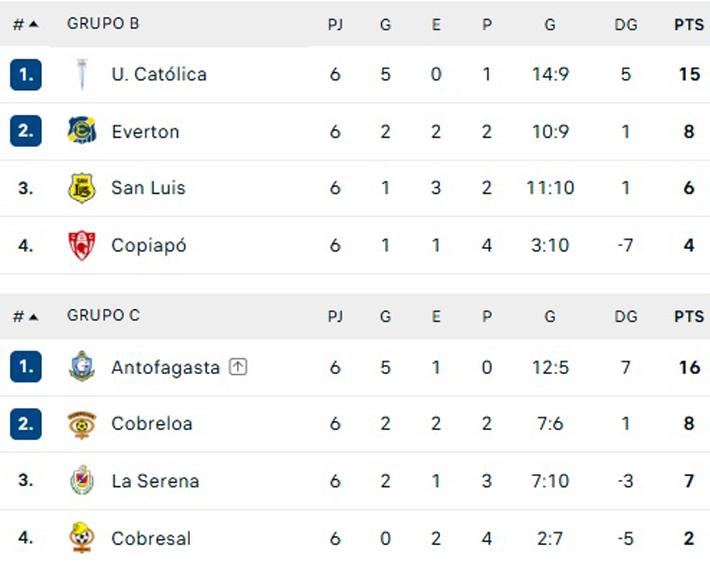Click the Cobresal miner helmet logo
Image resolution: width=710 pixels, height=565 pixels.
click(82, 537)
